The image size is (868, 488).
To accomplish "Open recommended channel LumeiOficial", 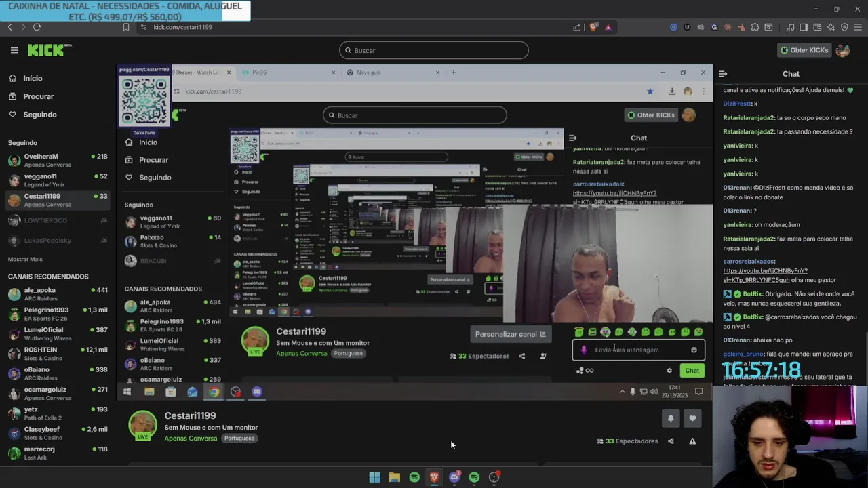I will tap(58, 333).
